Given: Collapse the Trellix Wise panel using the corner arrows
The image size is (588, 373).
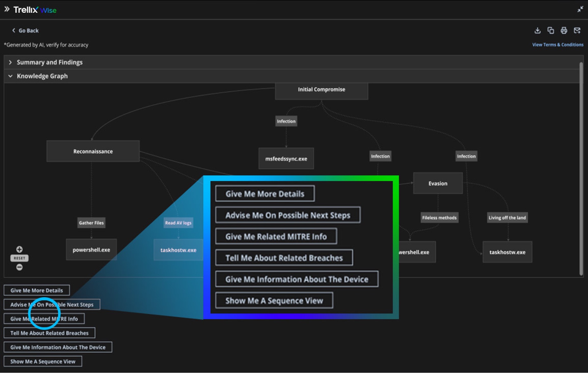Looking at the screenshot, I should point(580,9).
